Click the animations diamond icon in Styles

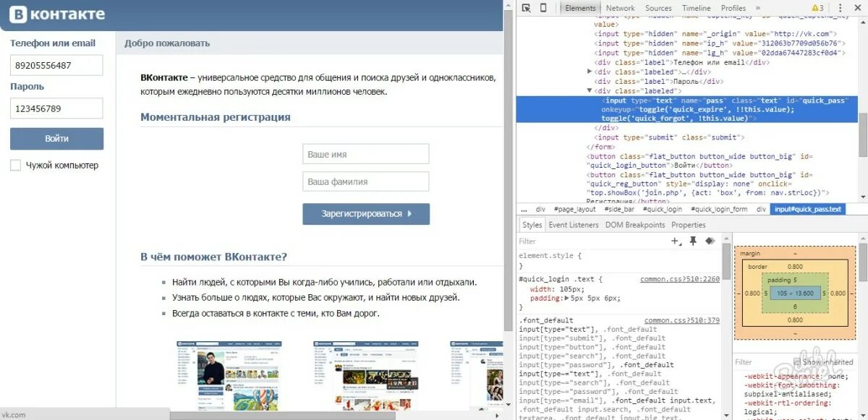pos(710,241)
